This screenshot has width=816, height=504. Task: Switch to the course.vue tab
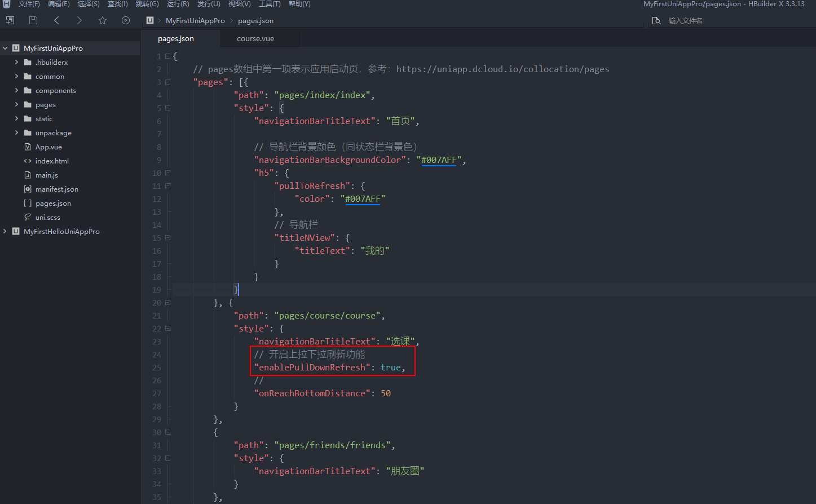coord(255,38)
